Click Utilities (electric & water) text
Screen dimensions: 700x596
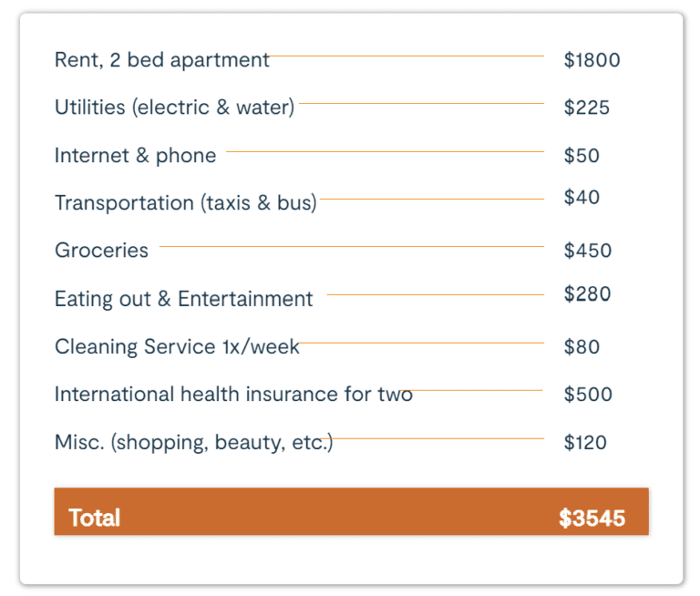(x=175, y=108)
